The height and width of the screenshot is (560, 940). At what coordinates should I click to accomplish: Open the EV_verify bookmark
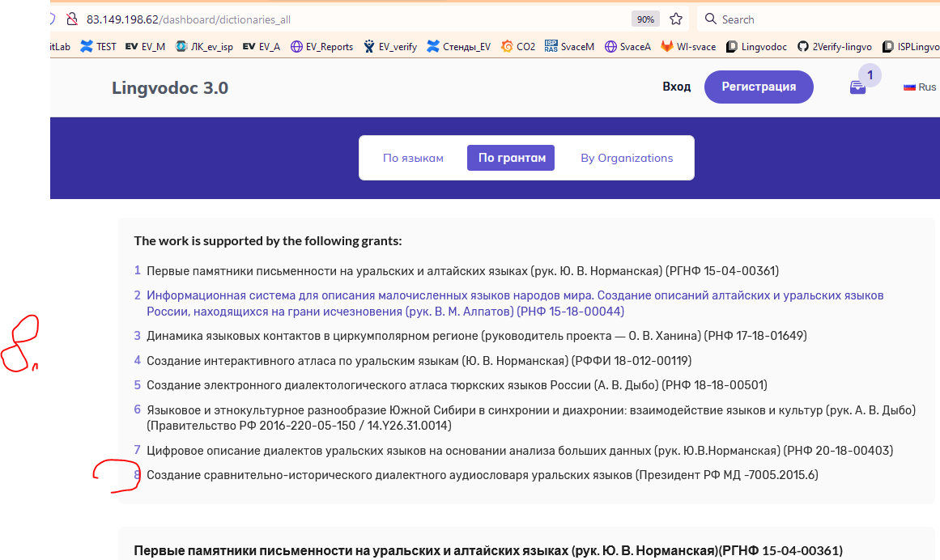pyautogui.click(x=397, y=46)
